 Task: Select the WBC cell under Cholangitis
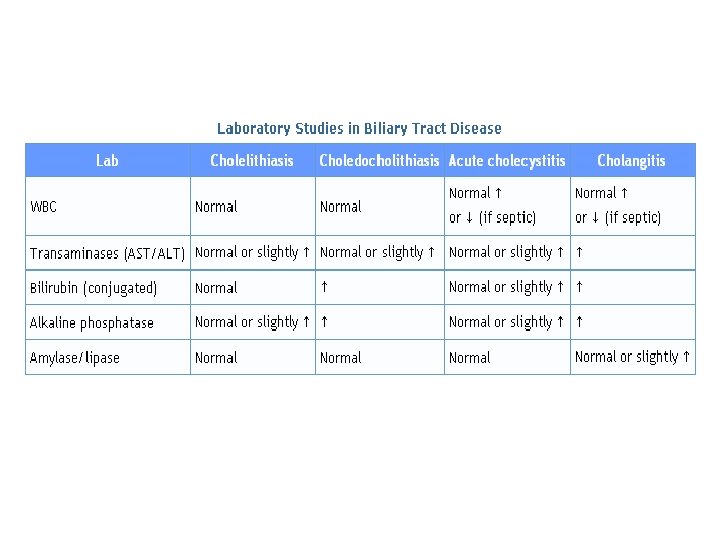click(x=618, y=205)
